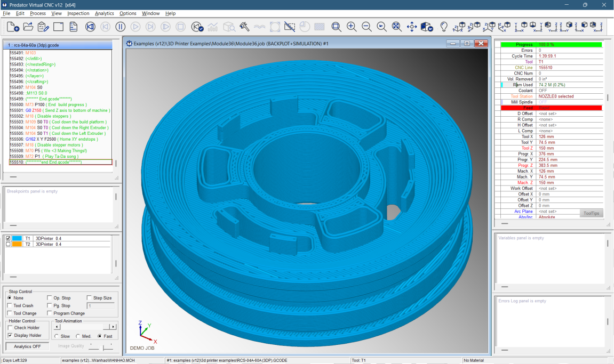Open a file using the Open toolbar icon
614x364 pixels.
click(28, 26)
